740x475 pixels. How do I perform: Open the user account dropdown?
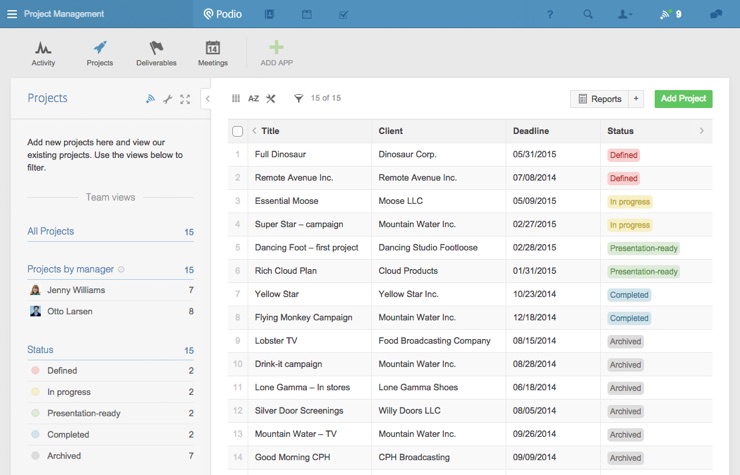tap(625, 15)
